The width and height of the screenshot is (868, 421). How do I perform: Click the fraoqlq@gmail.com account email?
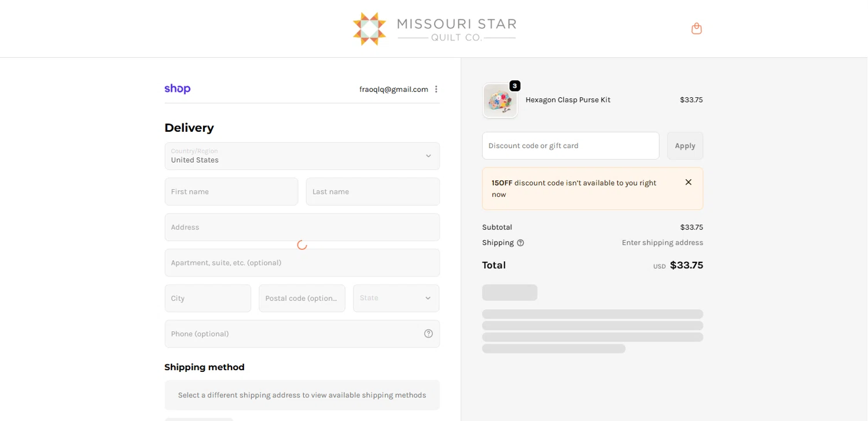coord(393,89)
